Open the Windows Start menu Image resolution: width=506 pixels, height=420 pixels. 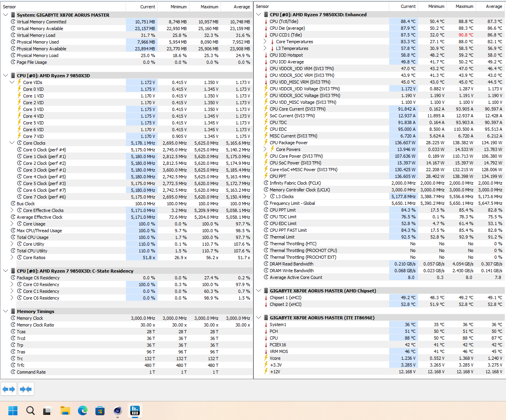pos(13,410)
